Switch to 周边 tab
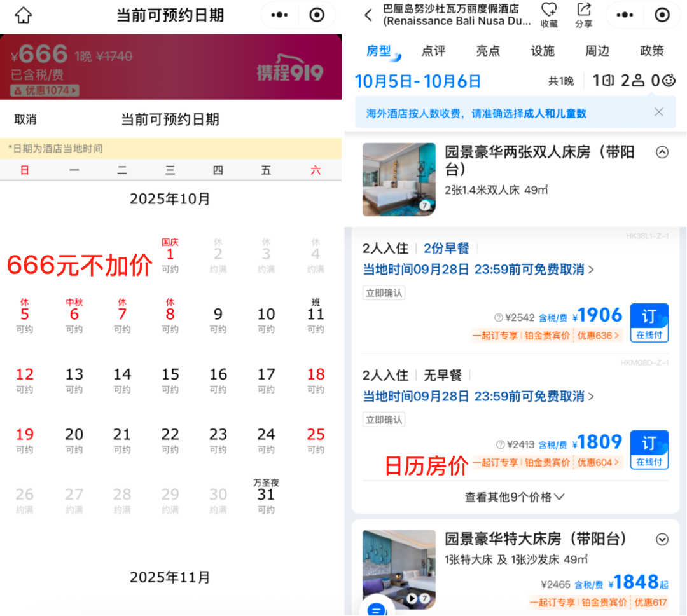Screen dimensions: 687x616 tap(597, 51)
